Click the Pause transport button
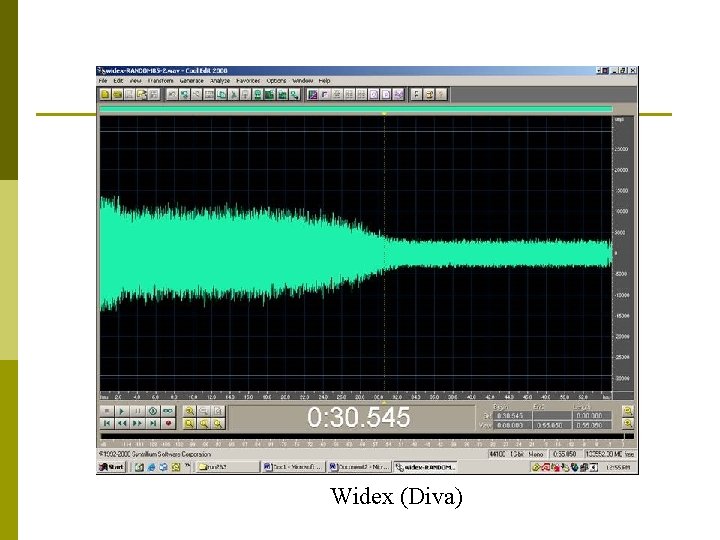 pyautogui.click(x=137, y=411)
